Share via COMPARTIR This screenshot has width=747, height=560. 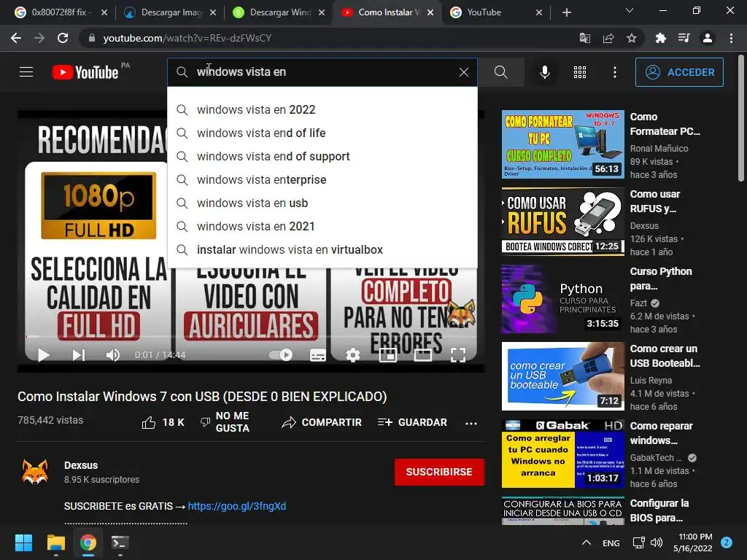tap(322, 422)
